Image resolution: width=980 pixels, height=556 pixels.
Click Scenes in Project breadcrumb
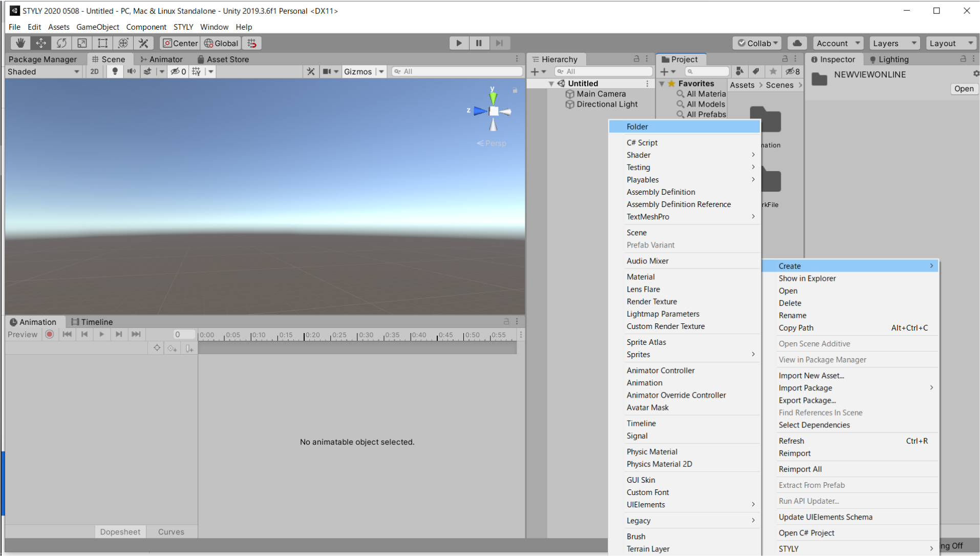779,85
